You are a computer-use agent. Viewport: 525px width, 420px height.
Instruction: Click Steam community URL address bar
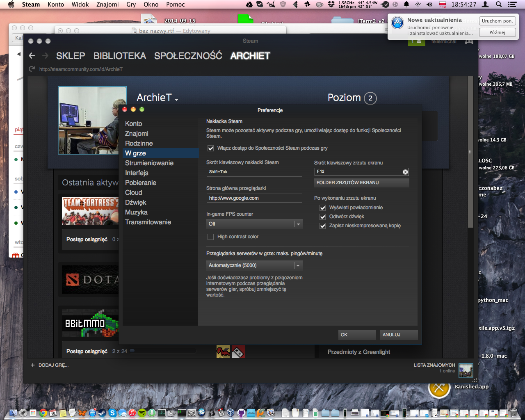(x=81, y=69)
